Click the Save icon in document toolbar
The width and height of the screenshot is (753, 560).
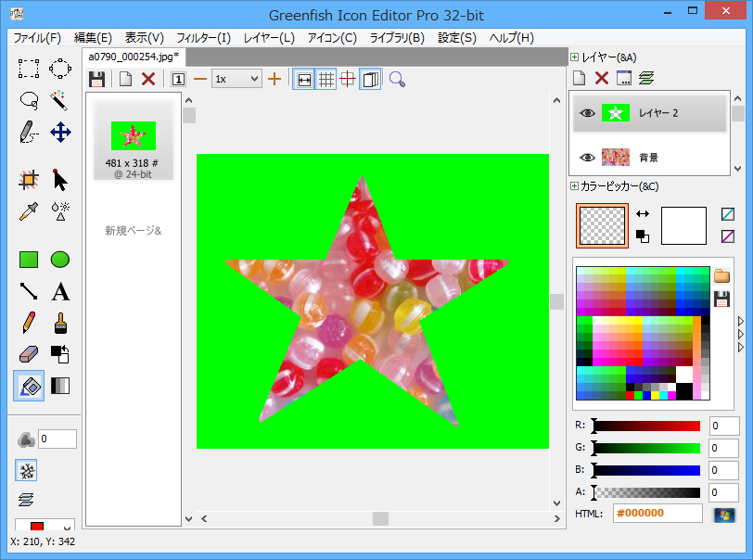click(x=96, y=79)
